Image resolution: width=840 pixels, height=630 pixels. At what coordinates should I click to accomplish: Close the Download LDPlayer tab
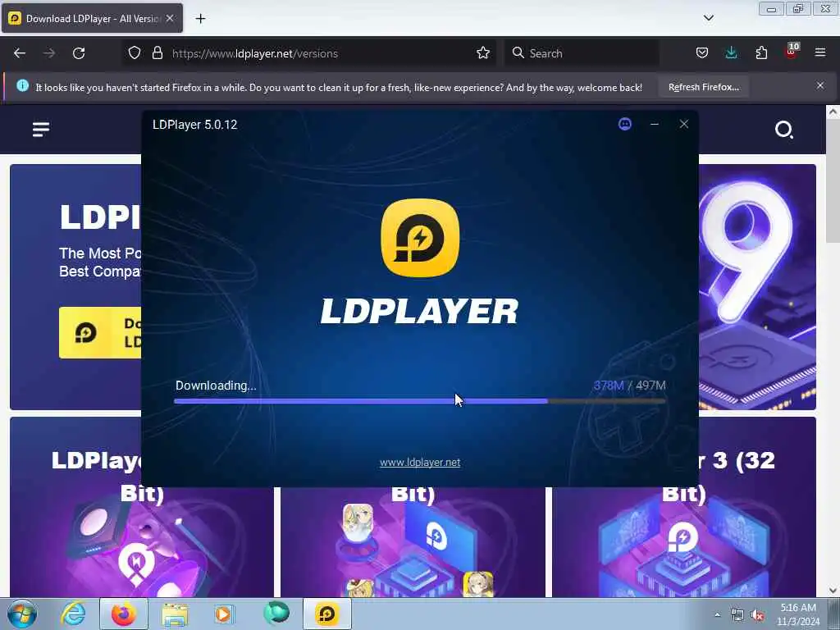point(170,18)
